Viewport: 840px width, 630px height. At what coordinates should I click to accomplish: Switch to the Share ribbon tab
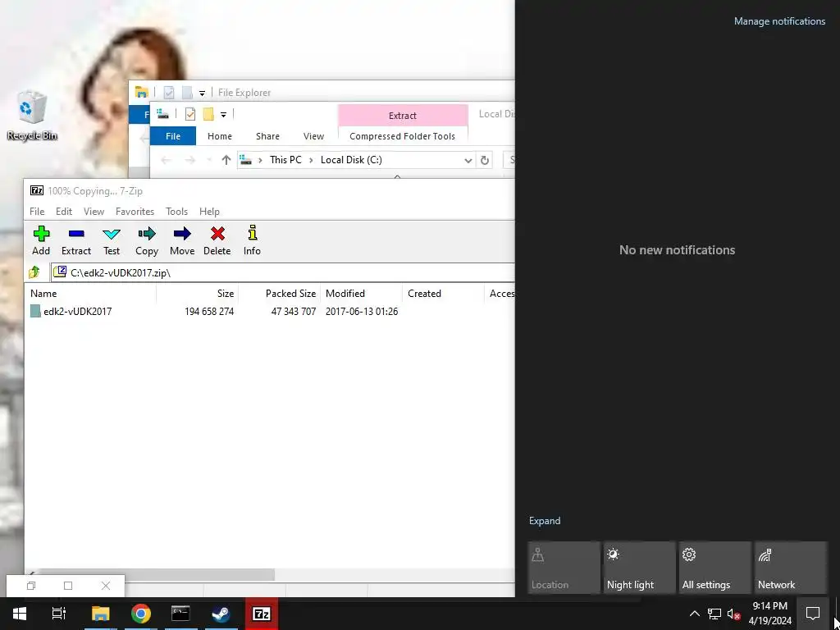[x=267, y=136]
